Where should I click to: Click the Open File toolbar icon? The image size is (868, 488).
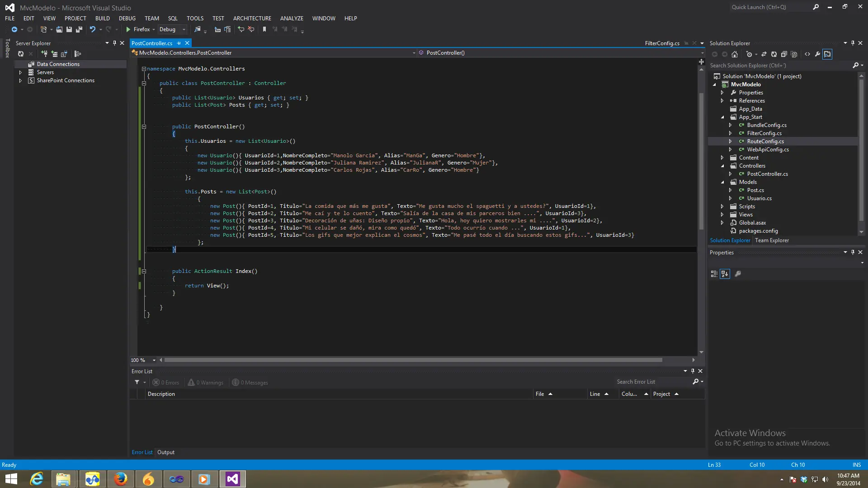click(59, 29)
